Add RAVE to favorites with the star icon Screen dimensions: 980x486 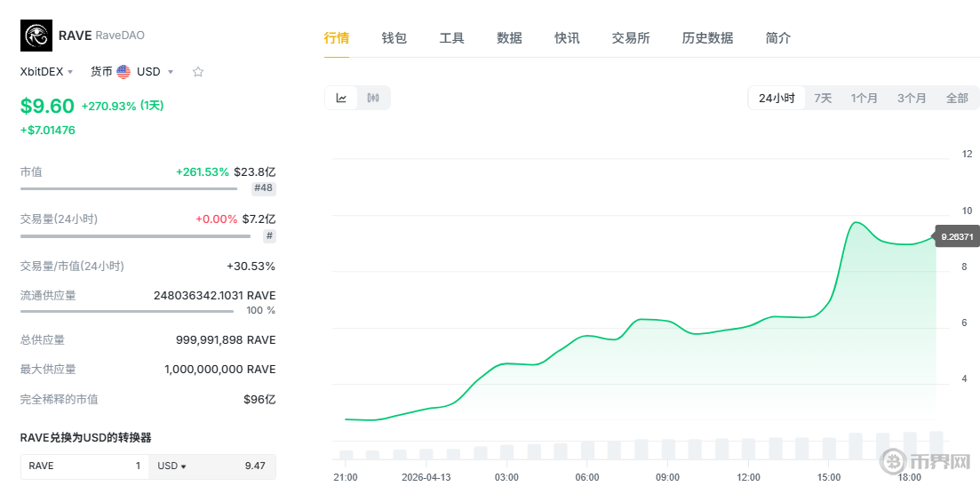tap(198, 72)
